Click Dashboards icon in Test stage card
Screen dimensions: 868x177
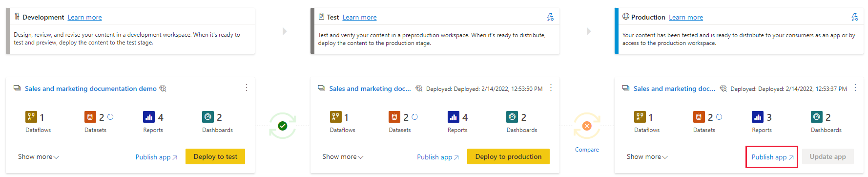[x=512, y=117]
